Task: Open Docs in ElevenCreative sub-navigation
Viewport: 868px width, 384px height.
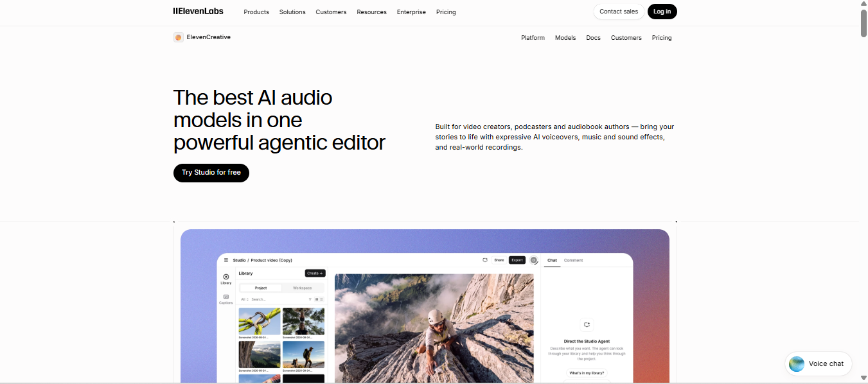Action: [x=593, y=38]
